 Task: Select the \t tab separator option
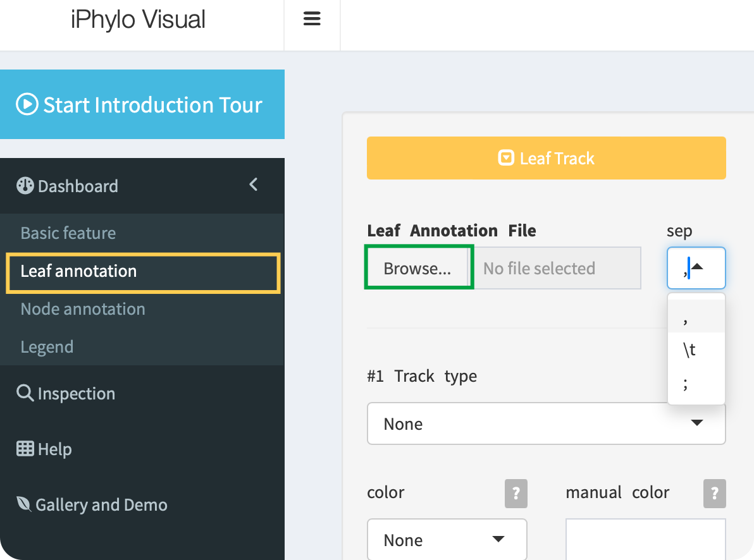[x=696, y=350]
